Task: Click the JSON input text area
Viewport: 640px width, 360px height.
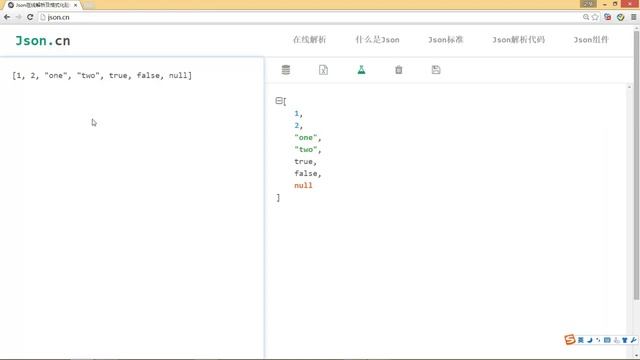Action: tap(132, 208)
